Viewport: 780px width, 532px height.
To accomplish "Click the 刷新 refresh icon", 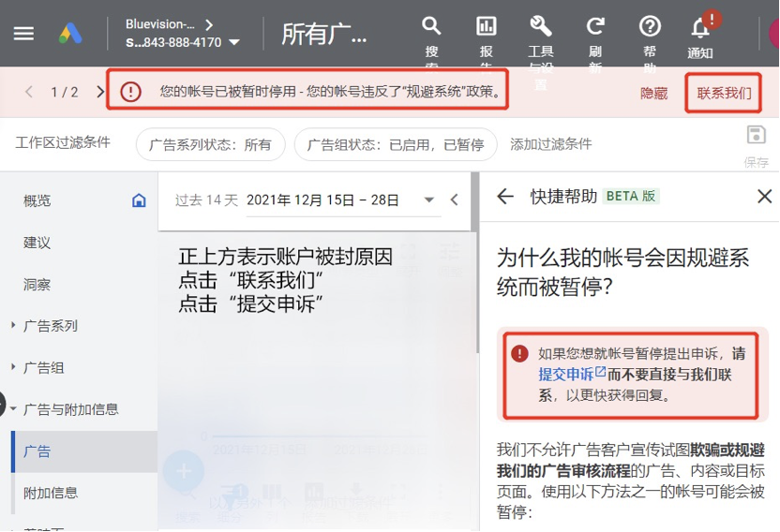I will [x=595, y=26].
